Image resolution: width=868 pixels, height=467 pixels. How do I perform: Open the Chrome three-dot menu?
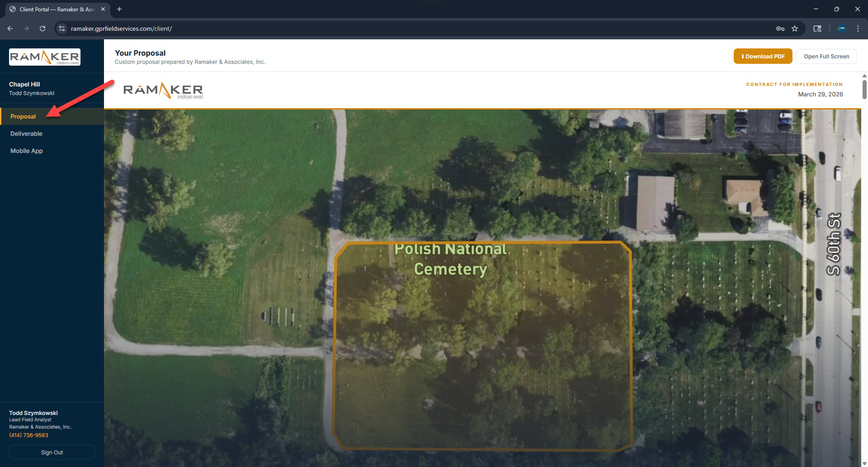coord(858,28)
